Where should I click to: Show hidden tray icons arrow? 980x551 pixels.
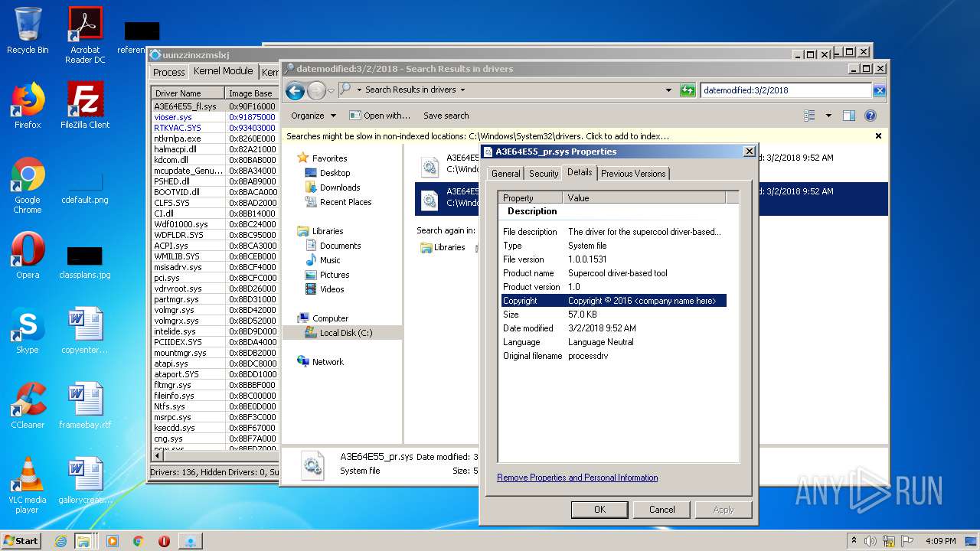click(854, 541)
